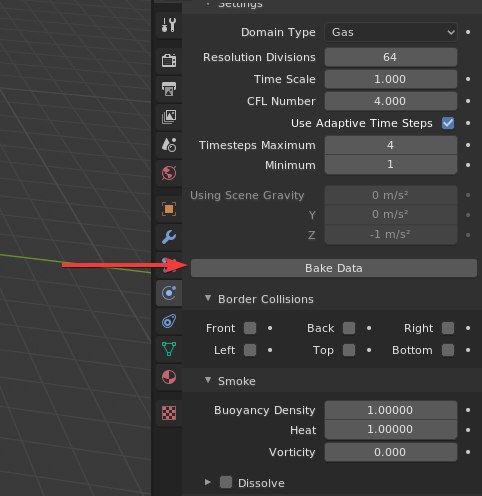482x496 pixels.
Task: Animate Heat via its dot
Action: tap(468, 430)
